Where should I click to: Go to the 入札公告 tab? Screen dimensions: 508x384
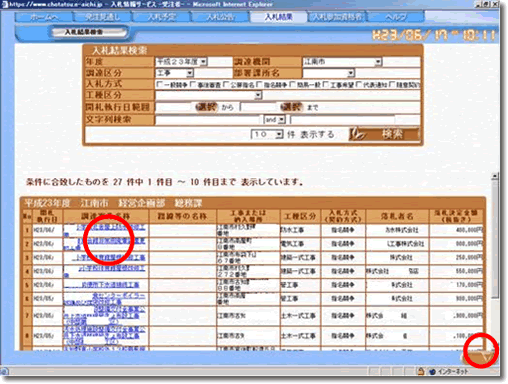[220, 17]
